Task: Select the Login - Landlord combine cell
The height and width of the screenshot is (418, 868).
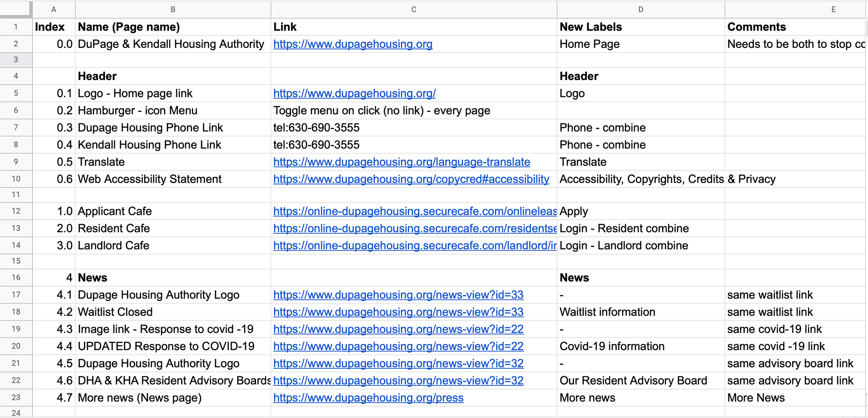Action: pyautogui.click(x=641, y=246)
